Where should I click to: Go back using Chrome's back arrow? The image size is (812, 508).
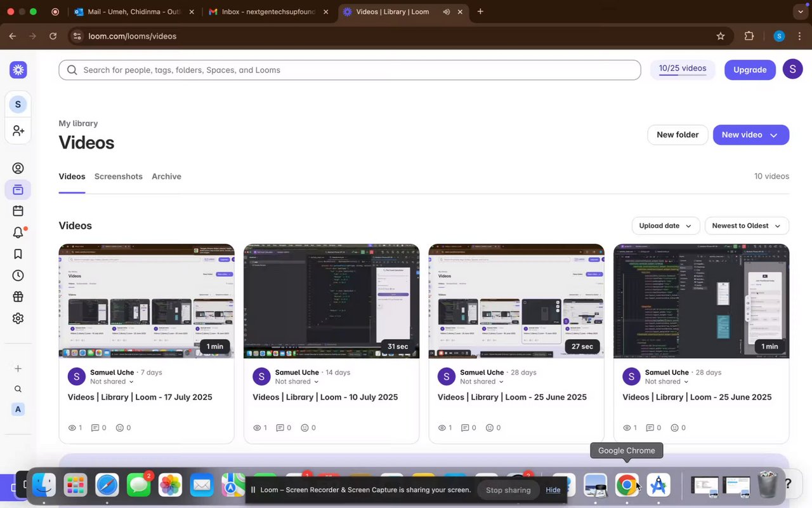pos(13,36)
